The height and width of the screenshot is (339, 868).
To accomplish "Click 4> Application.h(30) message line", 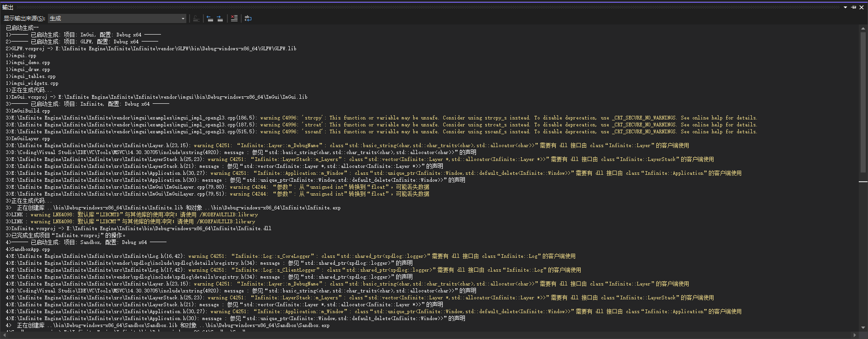I will [236, 318].
